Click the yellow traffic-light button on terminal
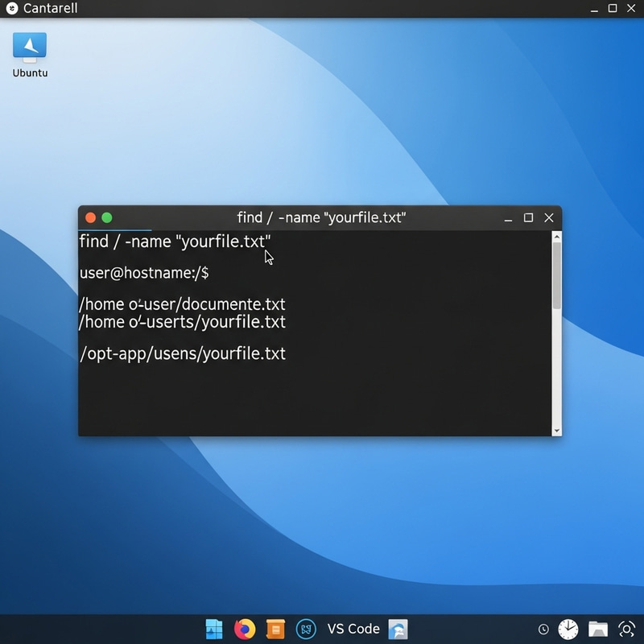Screen dimensions: 644x644 [x=90, y=217]
